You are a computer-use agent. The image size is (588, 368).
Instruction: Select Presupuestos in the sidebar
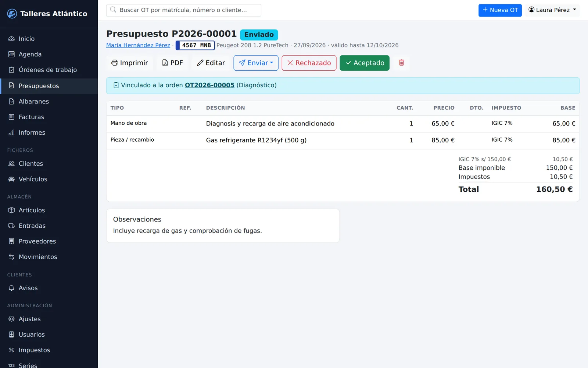[49, 86]
